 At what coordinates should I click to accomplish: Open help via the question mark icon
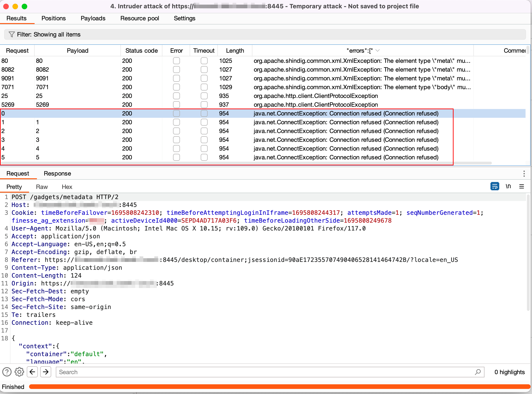point(7,372)
